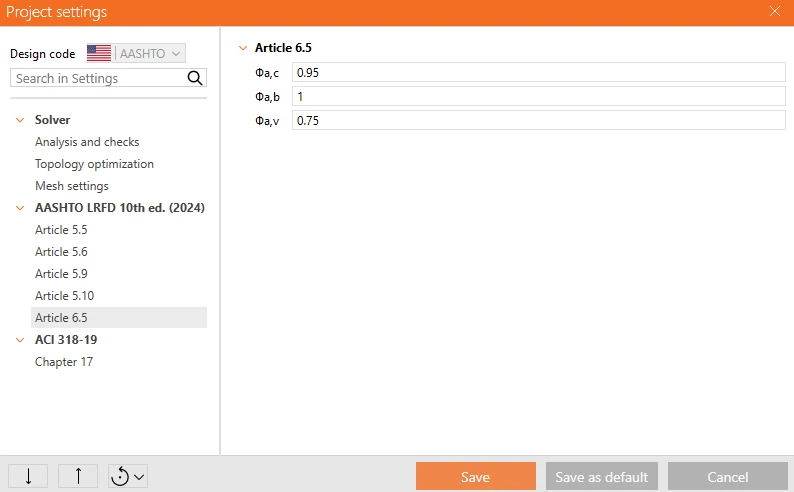
Task: Close the Project settings window
Action: 775,11
